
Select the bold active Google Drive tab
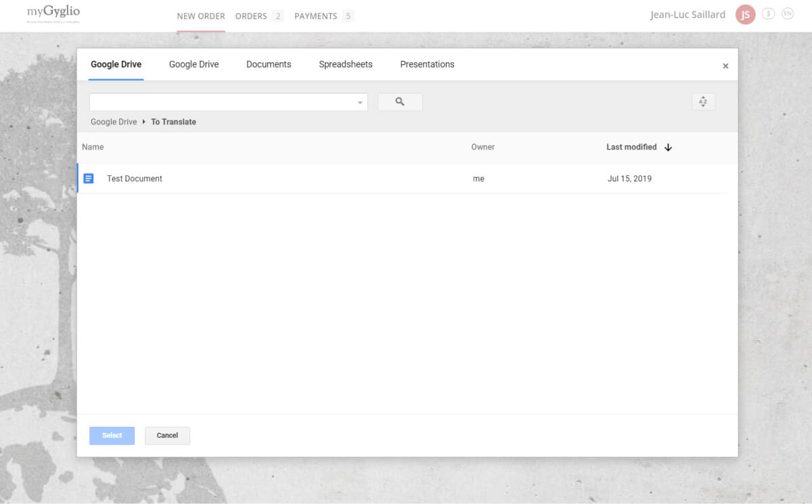pos(116,65)
